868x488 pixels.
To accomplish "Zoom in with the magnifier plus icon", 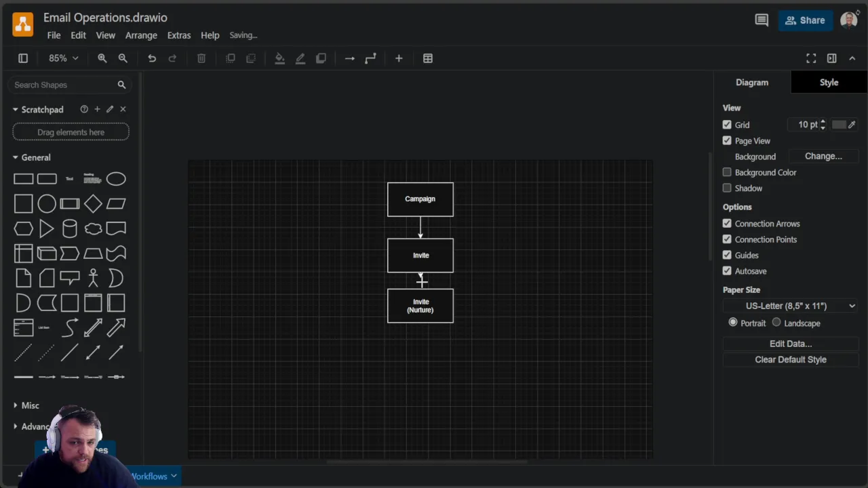I will pyautogui.click(x=102, y=58).
